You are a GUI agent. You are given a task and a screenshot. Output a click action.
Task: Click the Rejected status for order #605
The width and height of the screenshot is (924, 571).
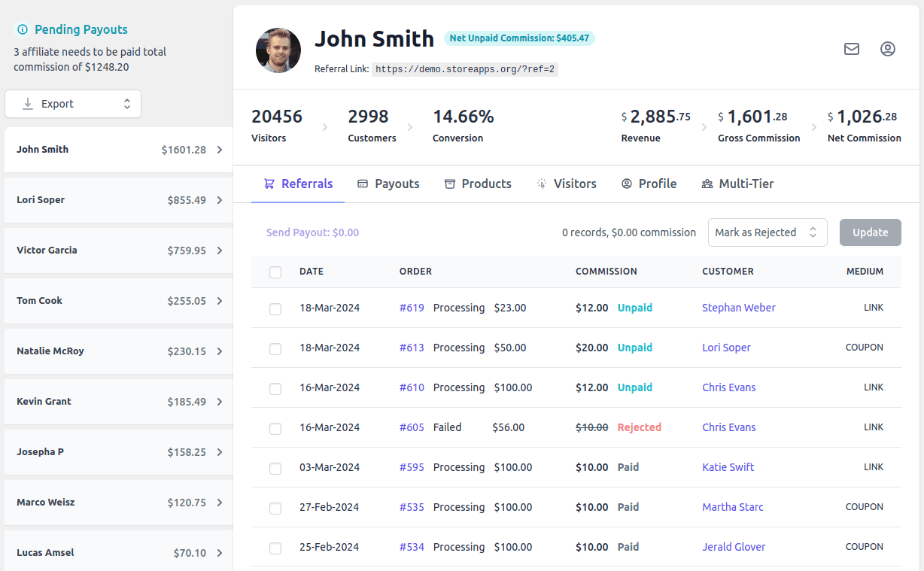tap(639, 427)
